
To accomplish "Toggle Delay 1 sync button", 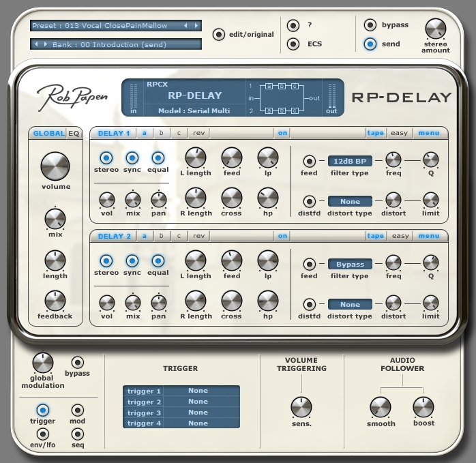I will pyautogui.click(x=132, y=158).
